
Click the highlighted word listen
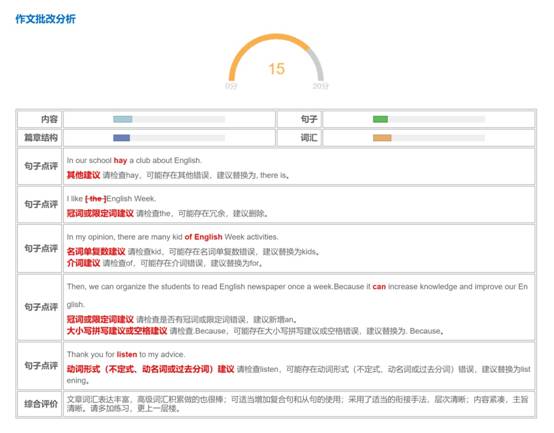tap(127, 355)
